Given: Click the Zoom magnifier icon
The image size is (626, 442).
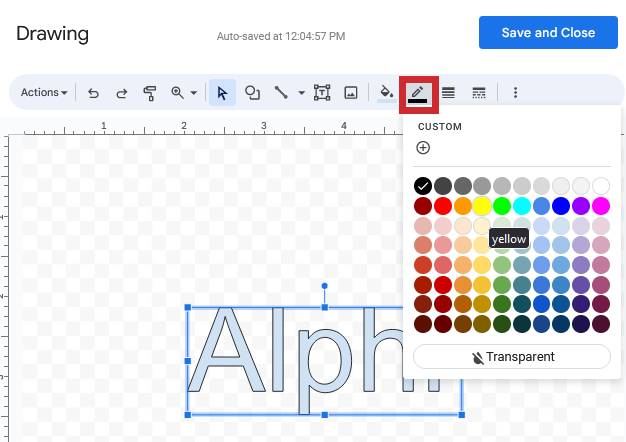Looking at the screenshot, I should pos(177,93).
